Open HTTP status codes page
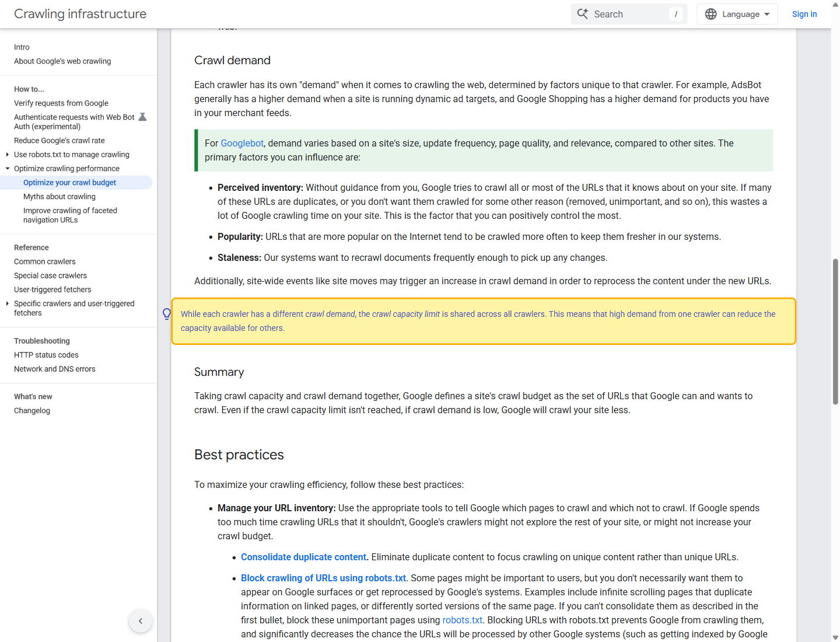 46,355
